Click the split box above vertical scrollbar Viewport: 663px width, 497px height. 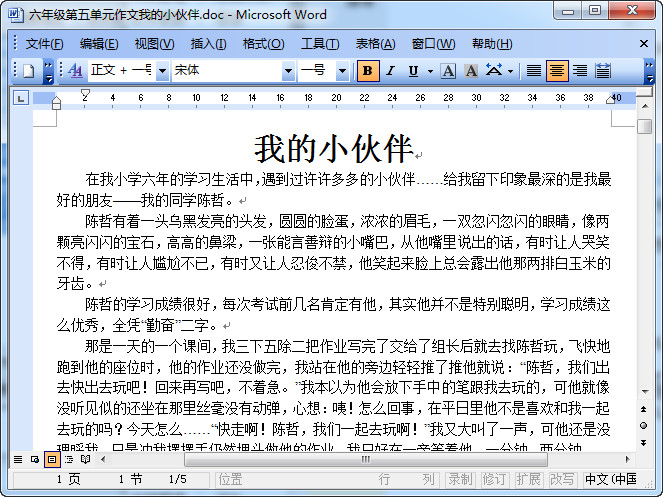(645, 92)
